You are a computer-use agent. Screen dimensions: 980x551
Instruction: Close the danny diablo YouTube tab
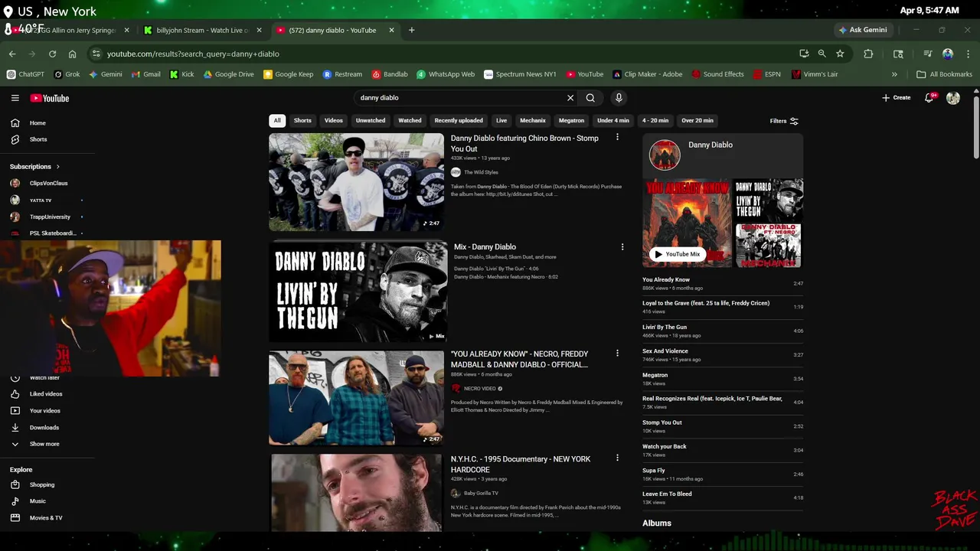tap(391, 30)
